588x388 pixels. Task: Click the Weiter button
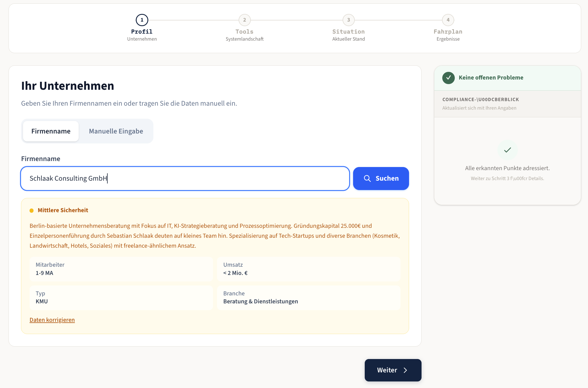point(393,370)
